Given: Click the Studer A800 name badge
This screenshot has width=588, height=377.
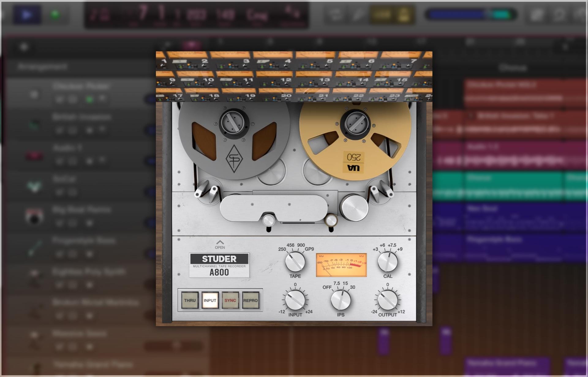Looking at the screenshot, I should (x=219, y=265).
